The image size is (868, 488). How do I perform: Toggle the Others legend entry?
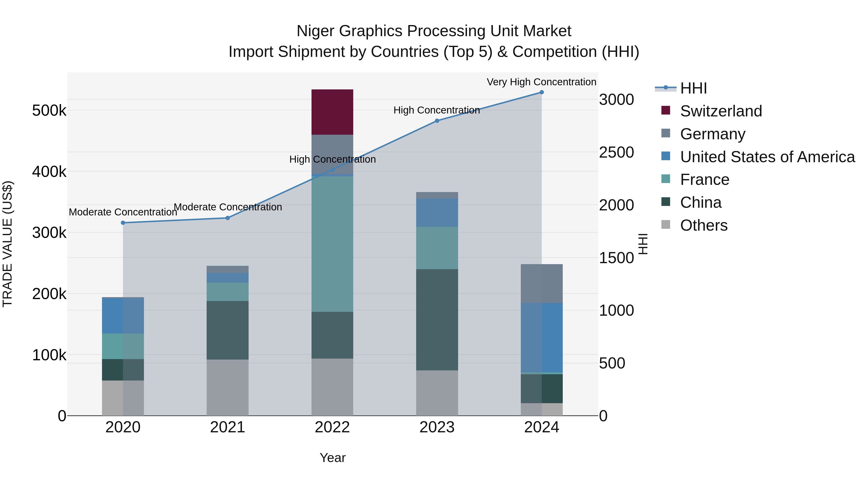694,225
